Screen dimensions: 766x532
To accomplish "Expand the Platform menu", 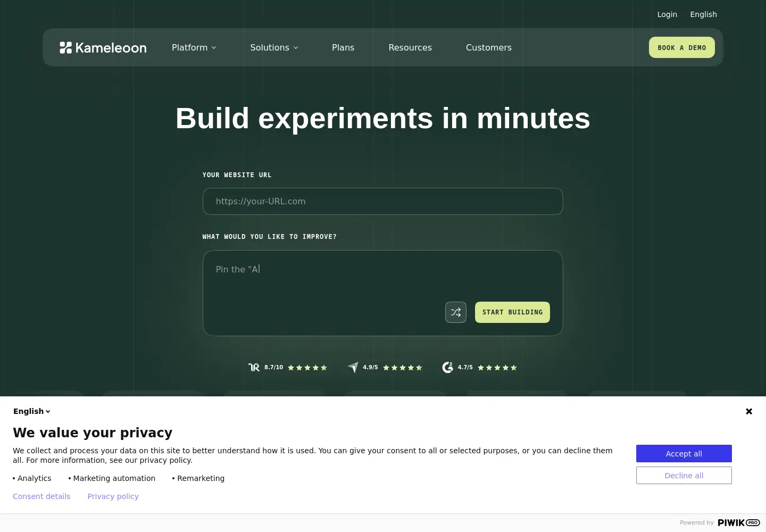I will tap(194, 47).
